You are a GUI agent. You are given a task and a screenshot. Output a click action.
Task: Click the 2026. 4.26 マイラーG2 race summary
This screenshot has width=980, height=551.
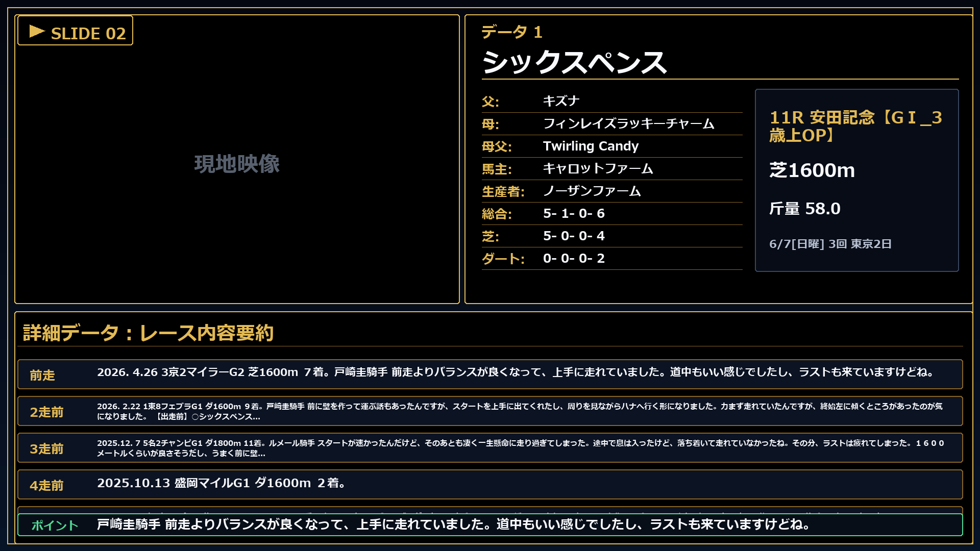coord(516,372)
